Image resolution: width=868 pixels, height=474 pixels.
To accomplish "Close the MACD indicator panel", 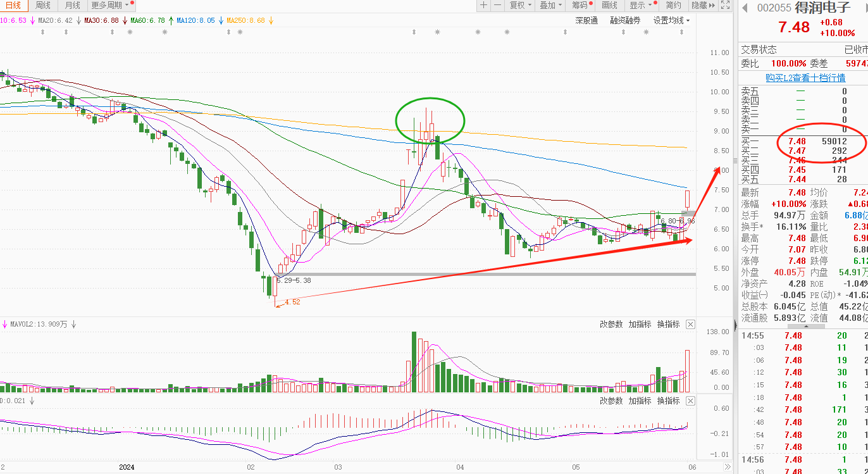I will pos(690,401).
